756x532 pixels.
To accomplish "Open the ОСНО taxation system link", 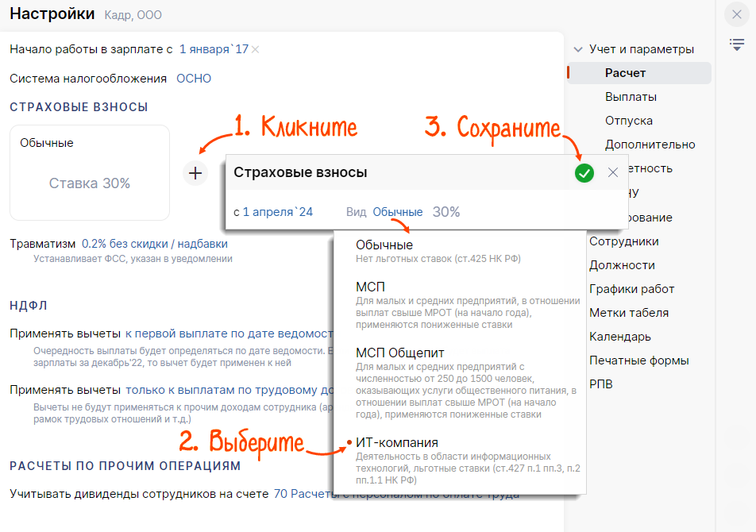I will (194, 78).
